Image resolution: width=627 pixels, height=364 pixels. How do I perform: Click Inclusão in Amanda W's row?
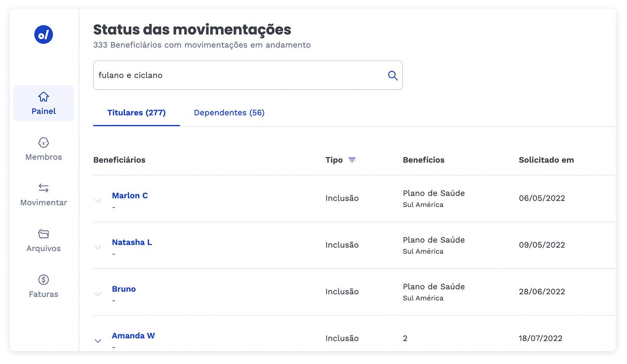click(342, 338)
